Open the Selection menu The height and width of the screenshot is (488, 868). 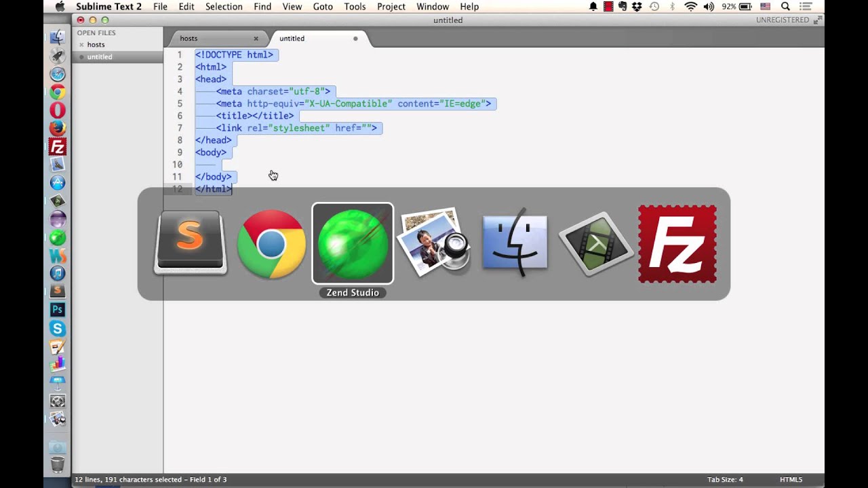[224, 6]
